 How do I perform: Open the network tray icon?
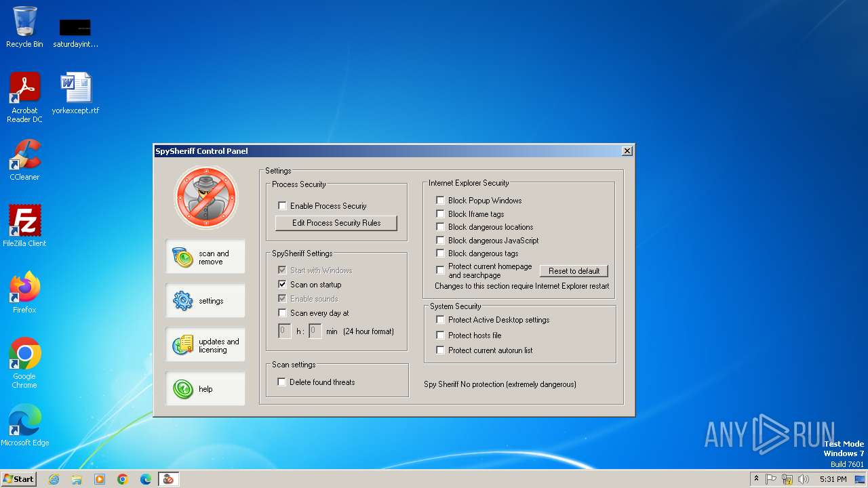point(787,479)
